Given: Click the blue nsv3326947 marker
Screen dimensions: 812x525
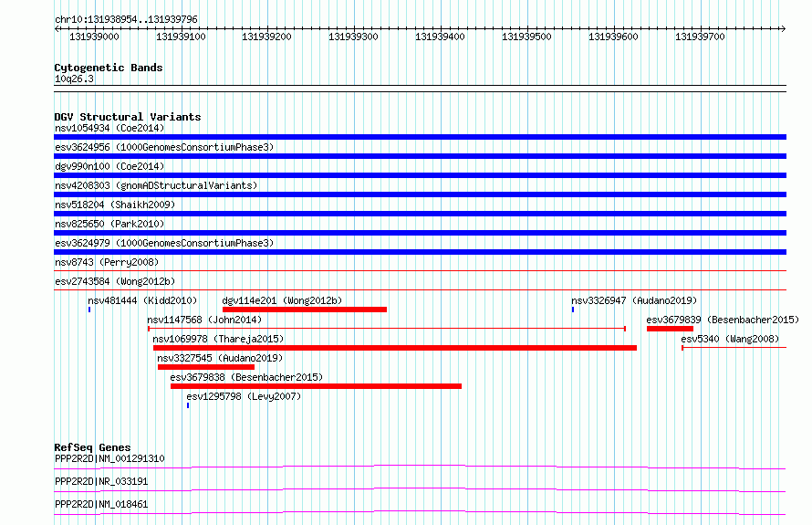Looking at the screenshot, I should 573,310.
